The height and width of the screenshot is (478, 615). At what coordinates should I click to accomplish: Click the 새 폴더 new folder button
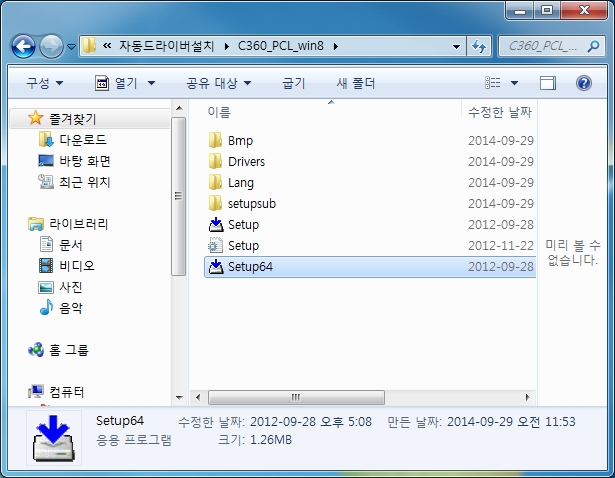coord(356,83)
